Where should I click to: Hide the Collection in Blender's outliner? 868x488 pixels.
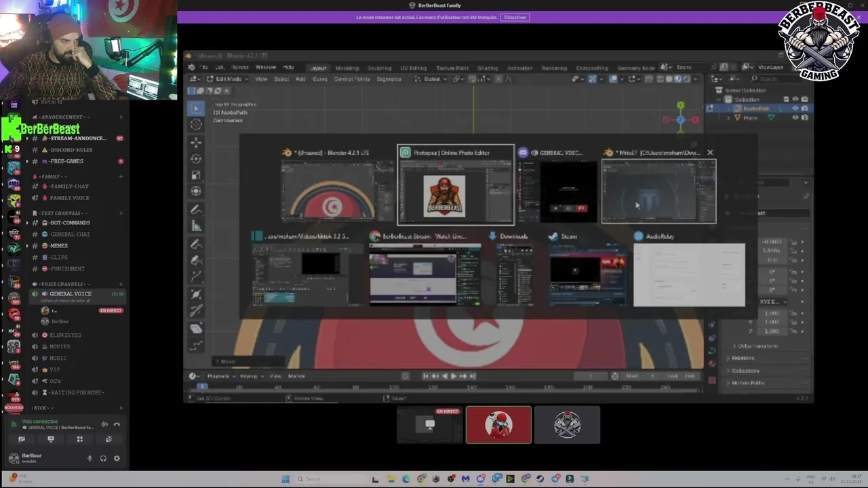795,100
